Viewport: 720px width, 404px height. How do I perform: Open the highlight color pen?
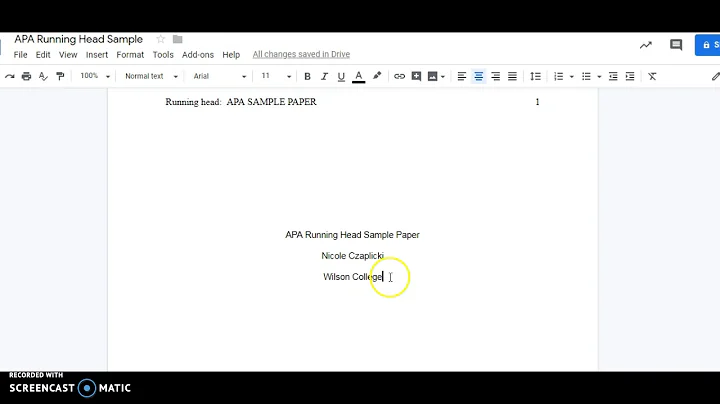pyautogui.click(x=377, y=76)
